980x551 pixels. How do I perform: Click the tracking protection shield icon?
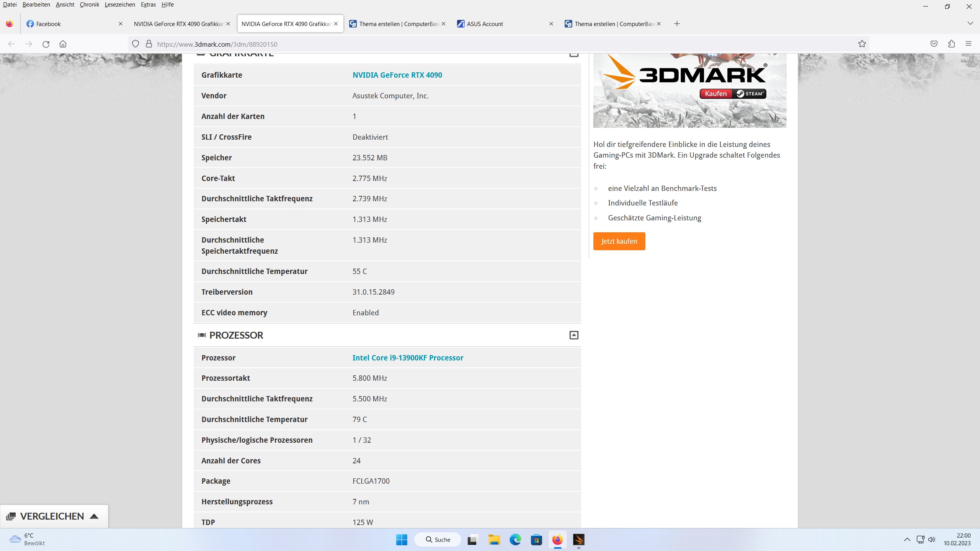click(x=136, y=44)
